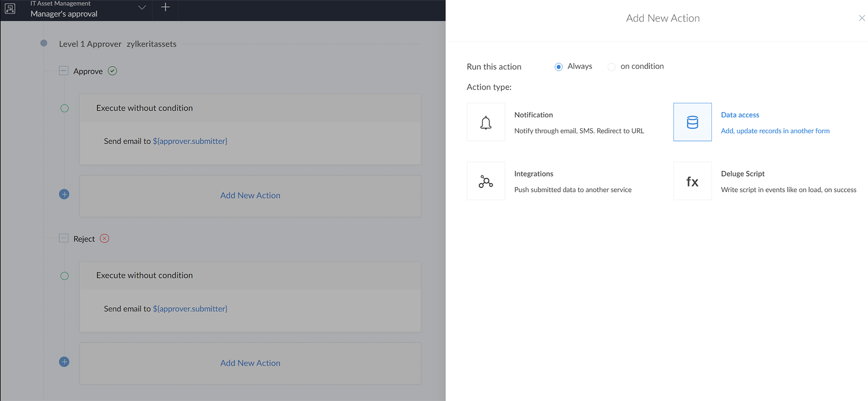Open ${approver.submitter} email recipient link
Viewport: 868px width, 401px height.
[x=190, y=141]
